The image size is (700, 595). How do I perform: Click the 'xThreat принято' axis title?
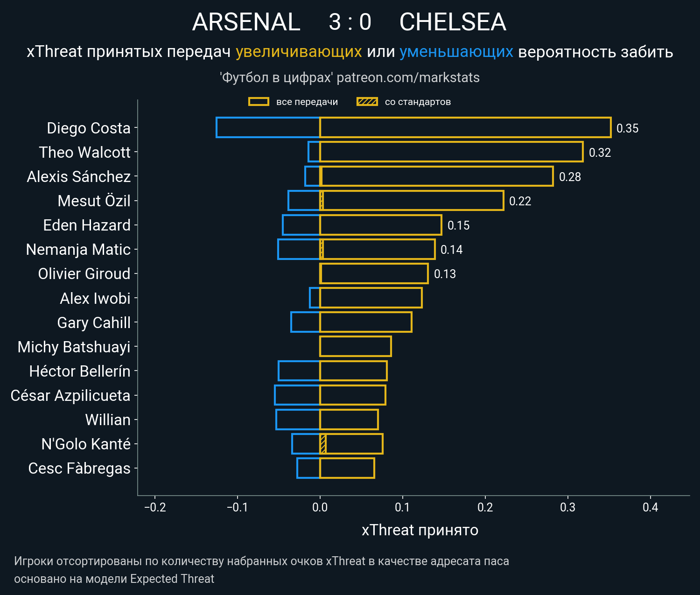[420, 530]
